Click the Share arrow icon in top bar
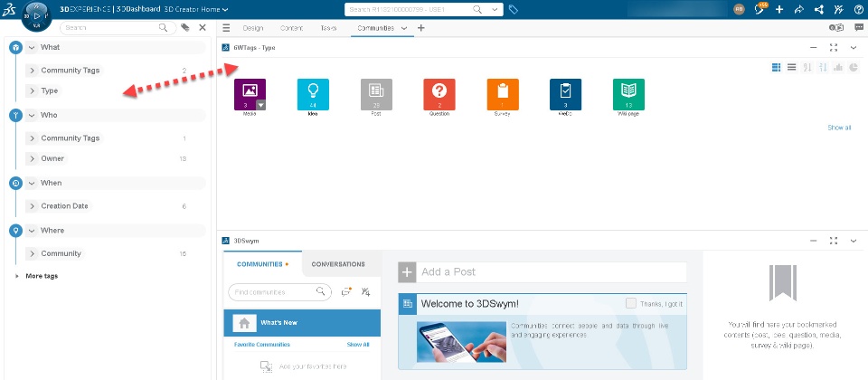Image resolution: width=868 pixels, height=380 pixels. (x=798, y=9)
